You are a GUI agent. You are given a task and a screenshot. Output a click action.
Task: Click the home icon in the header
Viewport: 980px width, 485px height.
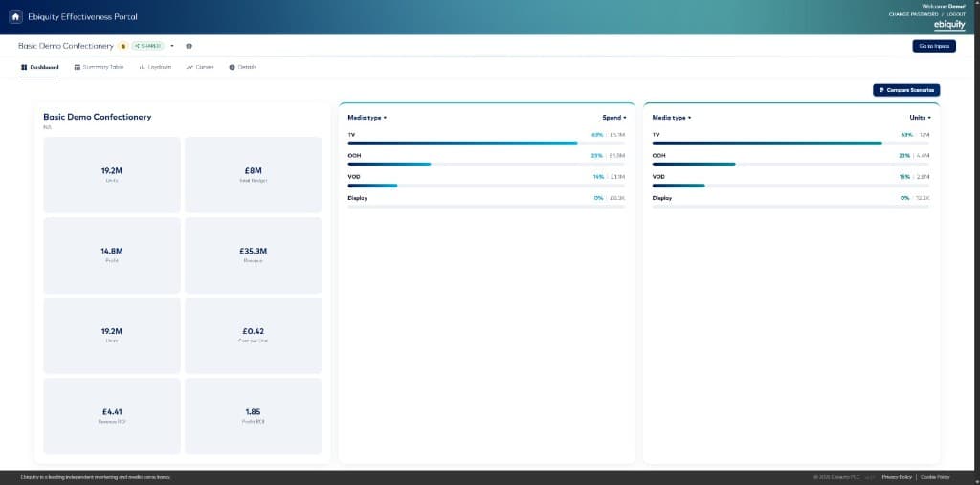pyautogui.click(x=15, y=17)
